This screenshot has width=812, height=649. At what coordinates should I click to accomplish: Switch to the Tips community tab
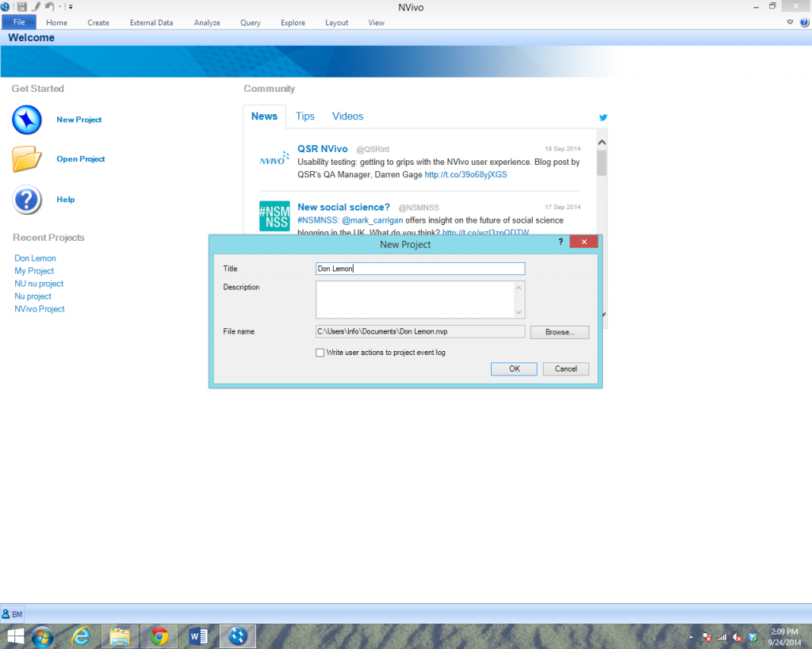tap(305, 116)
